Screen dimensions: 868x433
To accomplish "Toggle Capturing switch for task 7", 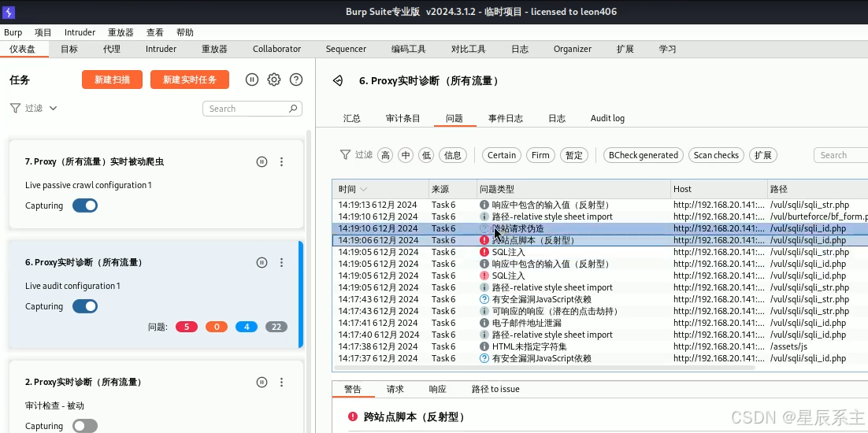I will pyautogui.click(x=85, y=205).
